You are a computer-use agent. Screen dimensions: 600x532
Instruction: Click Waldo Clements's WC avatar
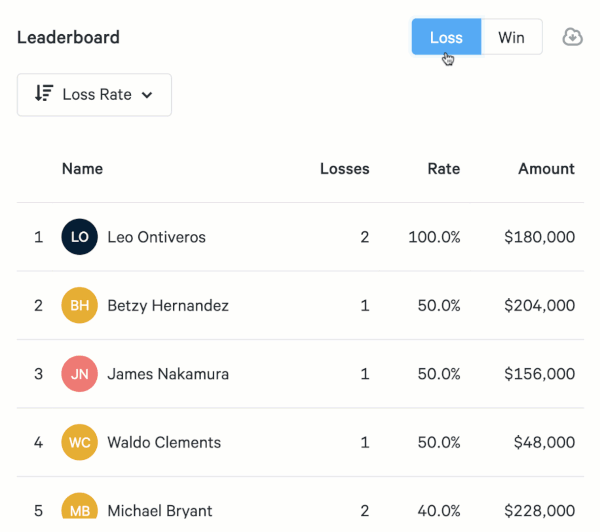(80, 442)
